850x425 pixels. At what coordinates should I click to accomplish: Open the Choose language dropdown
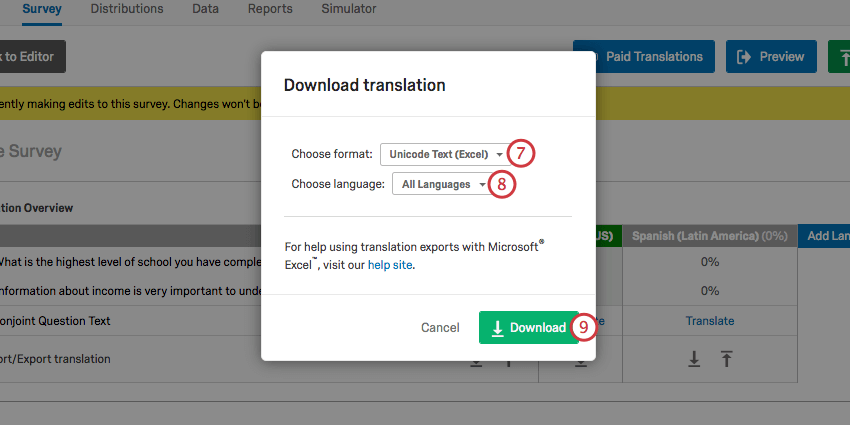(441, 184)
